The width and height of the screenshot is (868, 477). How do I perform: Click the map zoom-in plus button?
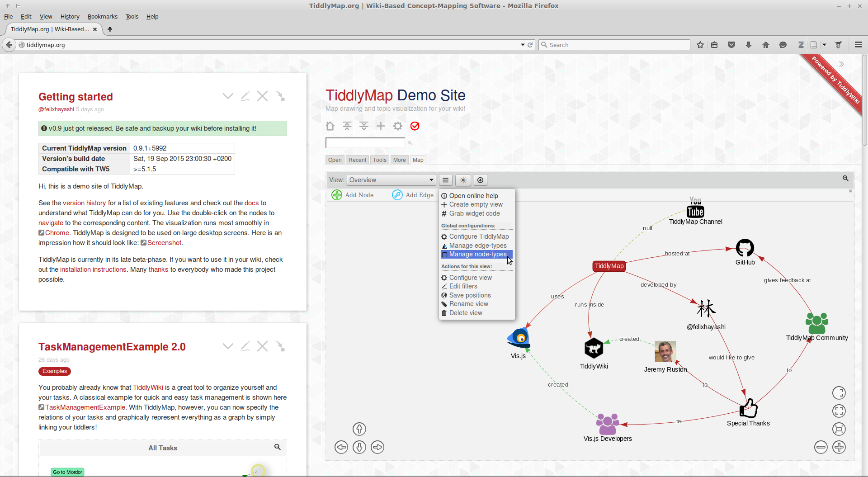point(839,447)
